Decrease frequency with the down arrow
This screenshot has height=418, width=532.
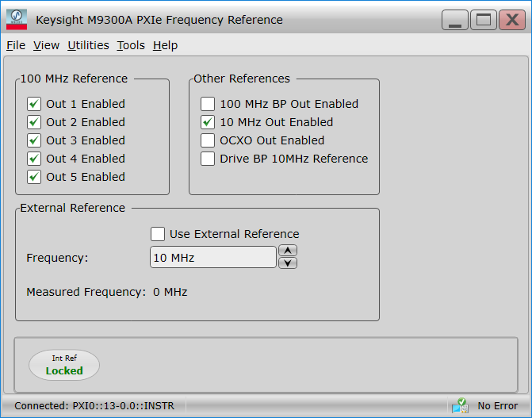point(288,263)
